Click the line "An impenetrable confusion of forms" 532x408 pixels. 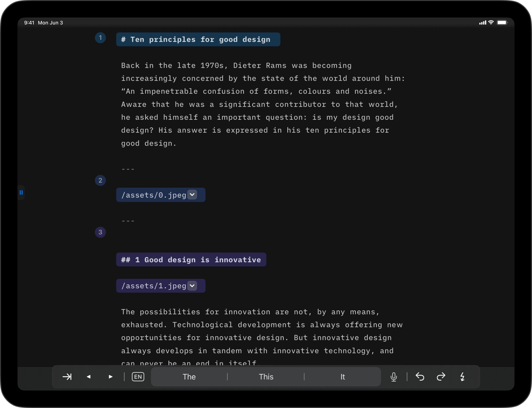[x=256, y=91]
